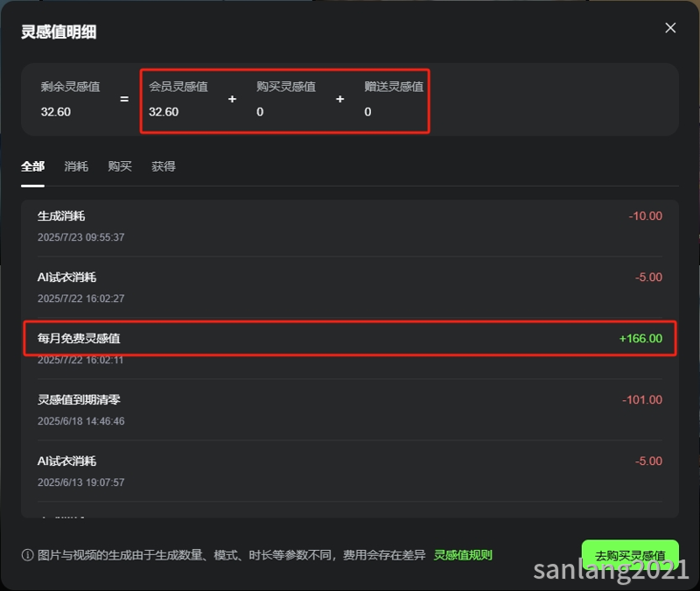Click timestamp 2025/7/23 09:55:37
Screen dimensions: 700x591
[x=80, y=237]
